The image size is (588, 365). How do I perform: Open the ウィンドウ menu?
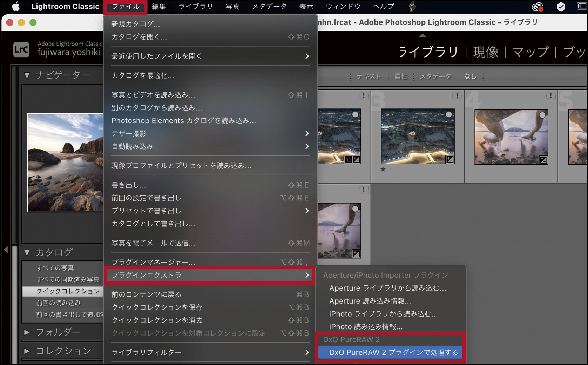point(343,6)
